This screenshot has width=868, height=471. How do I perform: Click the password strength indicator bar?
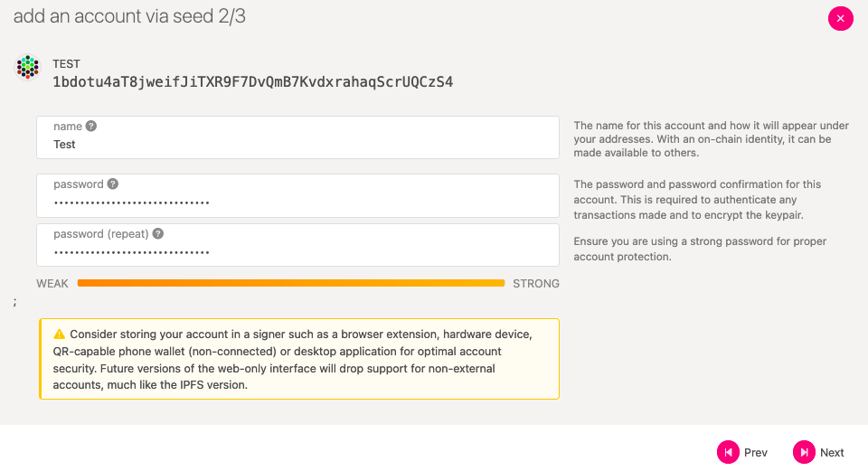coord(291,283)
